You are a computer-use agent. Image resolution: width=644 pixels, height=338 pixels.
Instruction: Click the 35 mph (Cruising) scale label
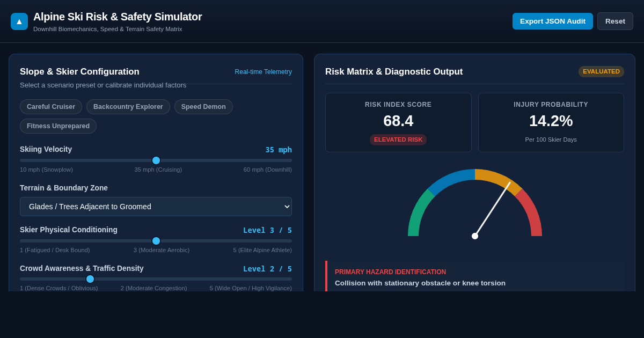(x=158, y=170)
